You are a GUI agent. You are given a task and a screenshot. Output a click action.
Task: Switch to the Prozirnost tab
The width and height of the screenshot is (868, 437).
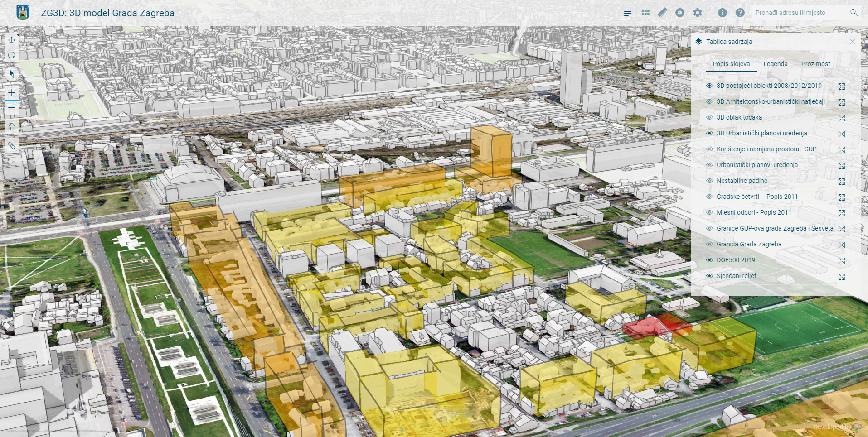coord(815,64)
